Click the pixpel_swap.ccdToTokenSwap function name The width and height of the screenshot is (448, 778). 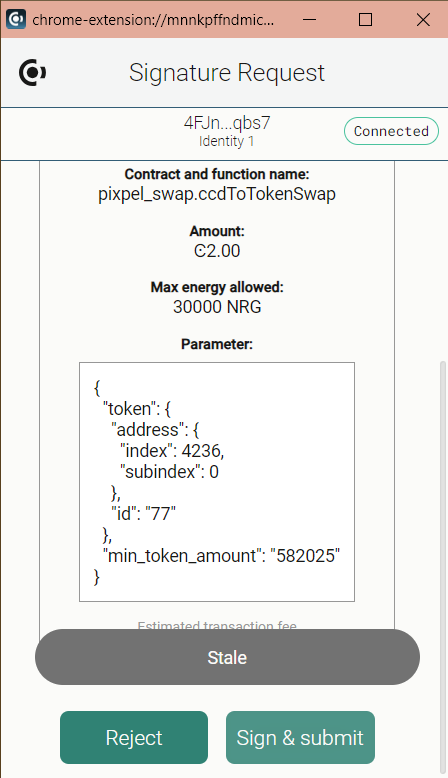217,194
